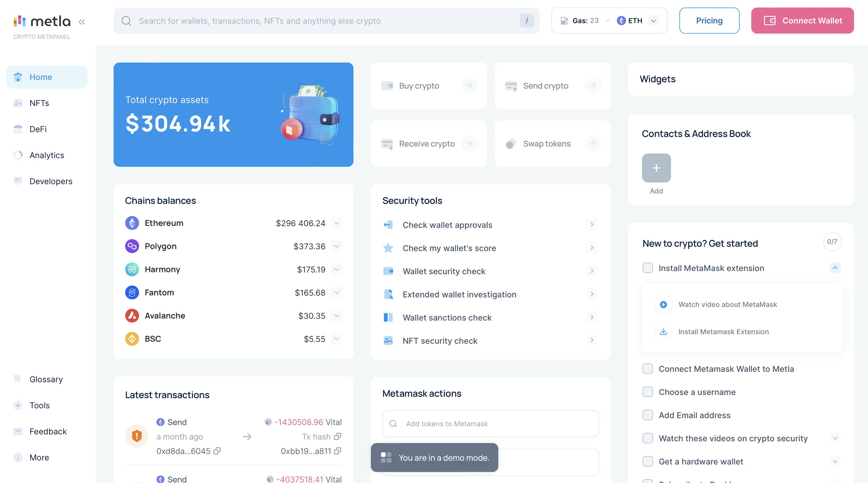Viewport: 868px width, 483px height.
Task: Click arrow icon on Send crypto card
Action: click(x=593, y=85)
